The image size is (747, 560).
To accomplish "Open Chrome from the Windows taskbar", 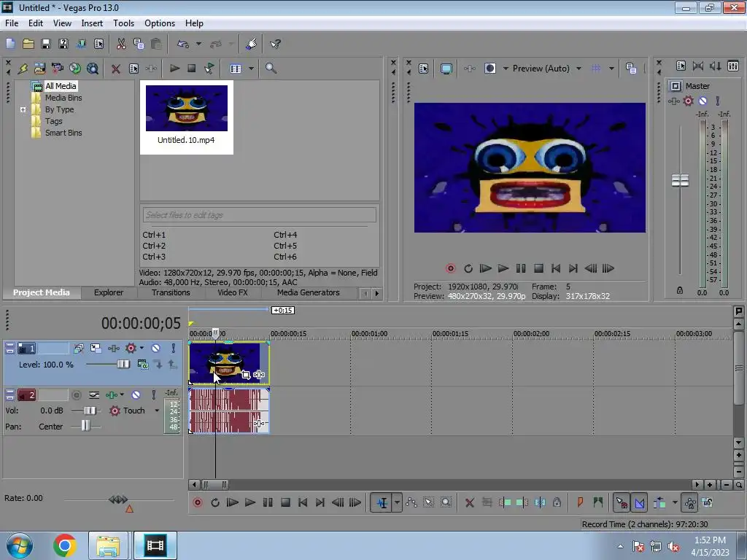I will 65,545.
